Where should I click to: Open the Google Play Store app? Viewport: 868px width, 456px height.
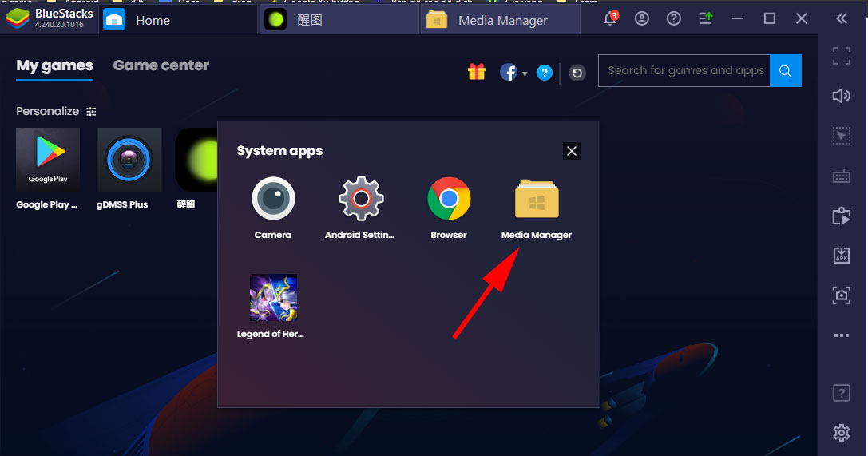click(x=48, y=160)
